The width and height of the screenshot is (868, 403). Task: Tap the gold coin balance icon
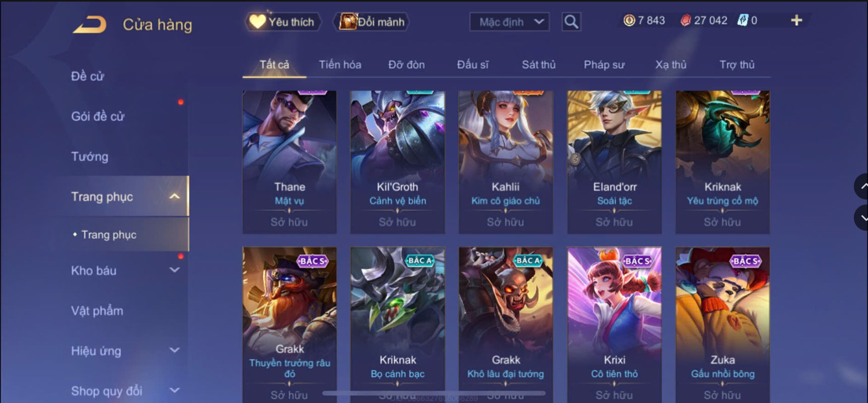[629, 20]
